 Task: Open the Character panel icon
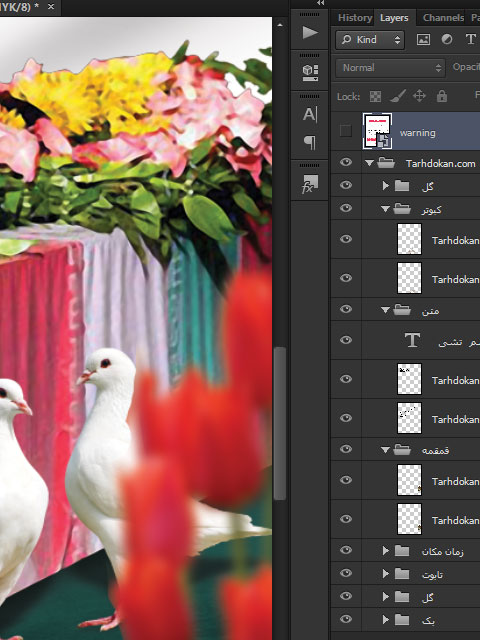pos(310,115)
